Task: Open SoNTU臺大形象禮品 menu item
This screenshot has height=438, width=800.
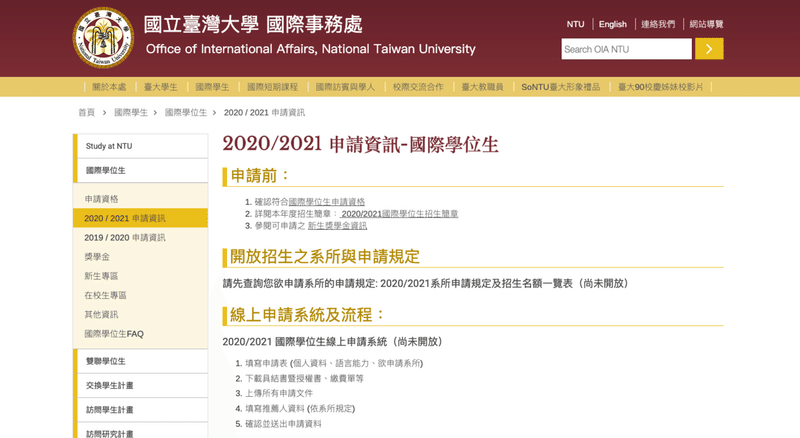Action: coord(560,87)
